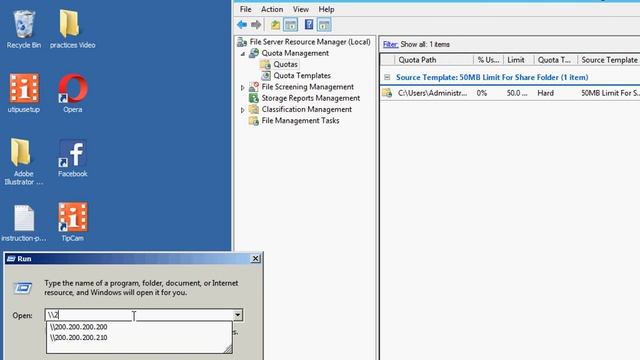The height and width of the screenshot is (360, 640).
Task: Sort by the Quota Path column
Action: pyautogui.click(x=434, y=60)
